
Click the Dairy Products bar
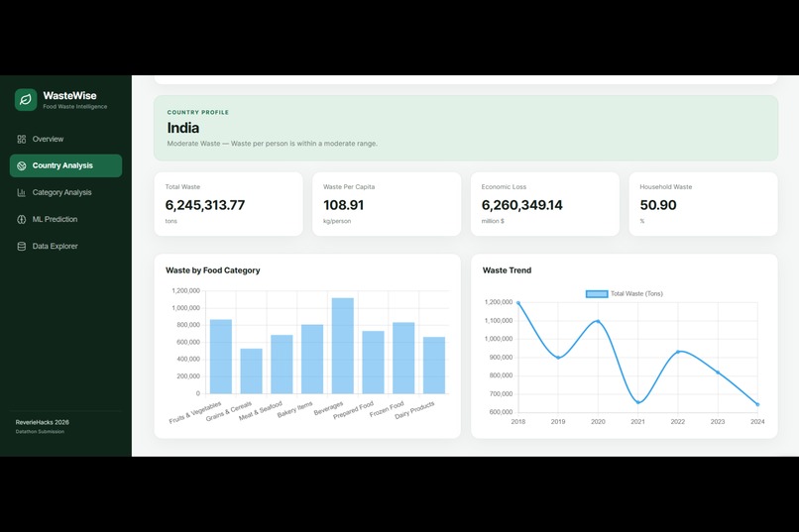[x=434, y=365]
